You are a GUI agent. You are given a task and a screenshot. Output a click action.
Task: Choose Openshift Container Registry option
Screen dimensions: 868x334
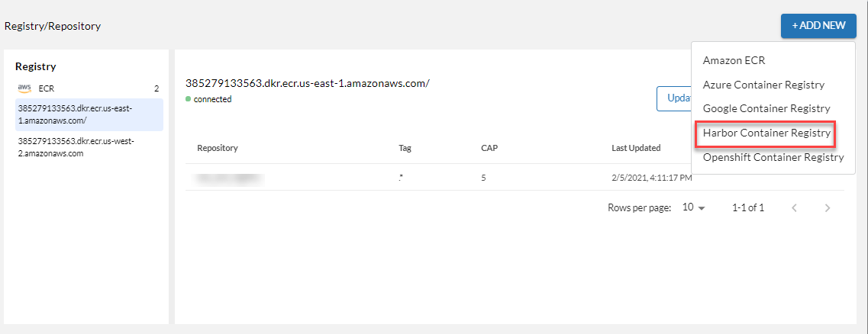[x=773, y=157]
